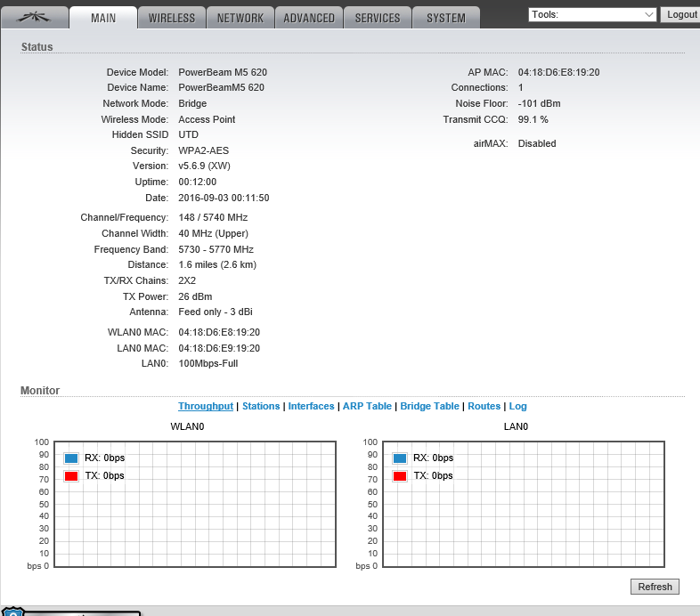700x616 pixels.
Task: Click the red TX swatch in WLAN0 graph
Action: point(71,476)
